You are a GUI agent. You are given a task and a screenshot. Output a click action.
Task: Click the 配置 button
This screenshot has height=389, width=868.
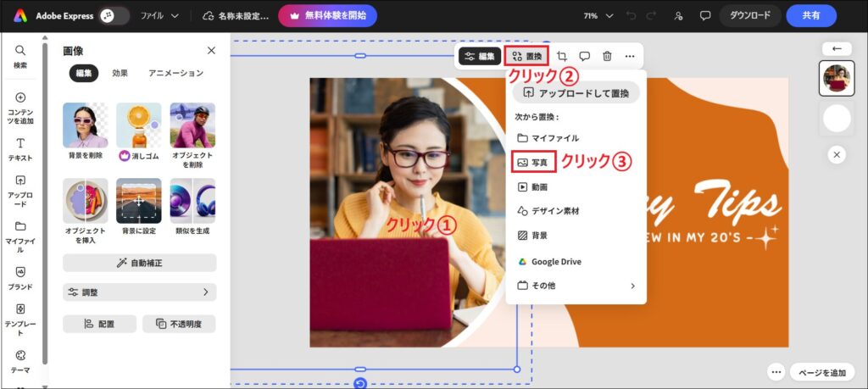click(x=100, y=324)
